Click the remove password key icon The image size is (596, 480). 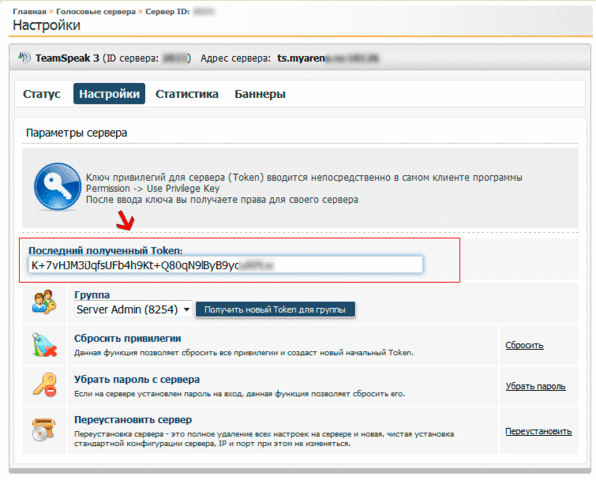tap(44, 385)
